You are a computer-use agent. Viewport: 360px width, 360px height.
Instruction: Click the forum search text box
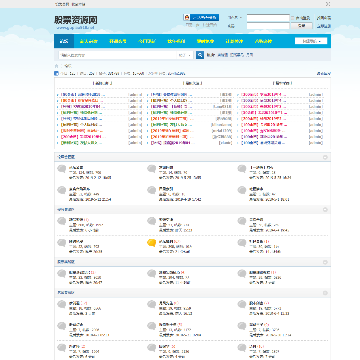click(x=117, y=55)
